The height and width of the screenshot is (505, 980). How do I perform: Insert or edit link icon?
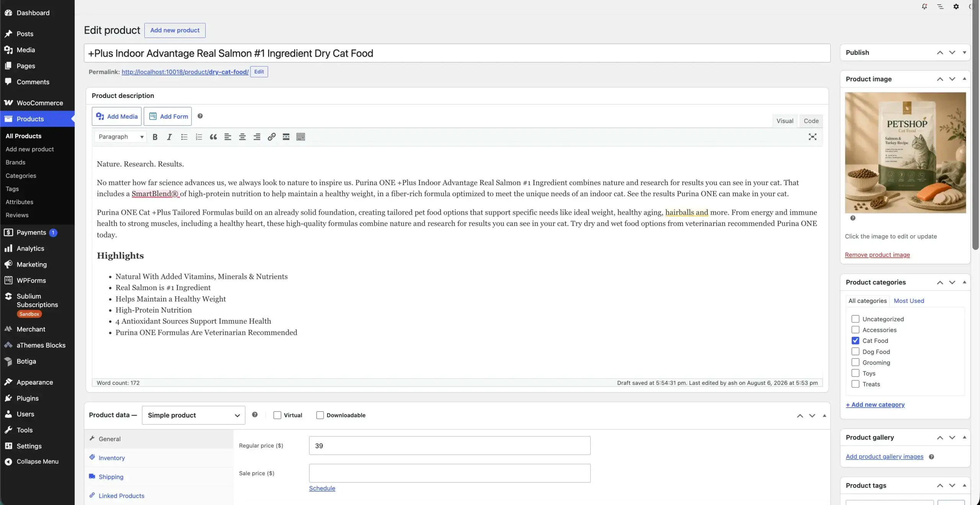click(x=271, y=137)
